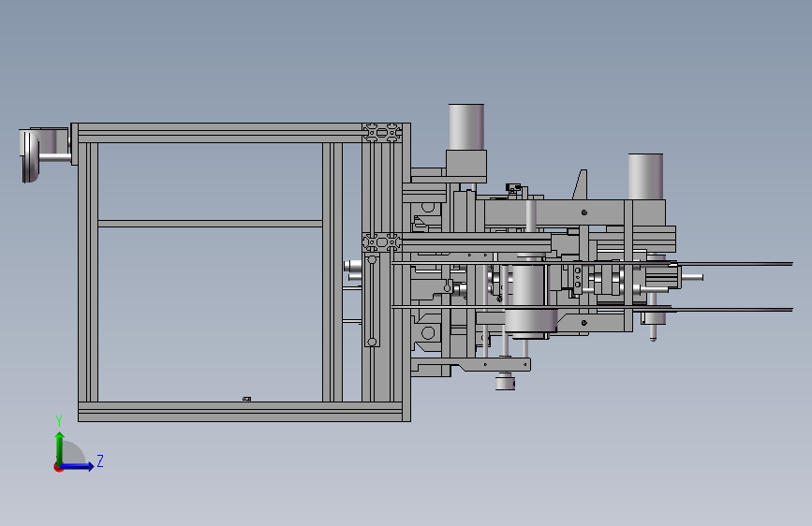812x526 pixels.
Task: Pick the horizontal middle crossbar inside the frame
Action: point(210,224)
